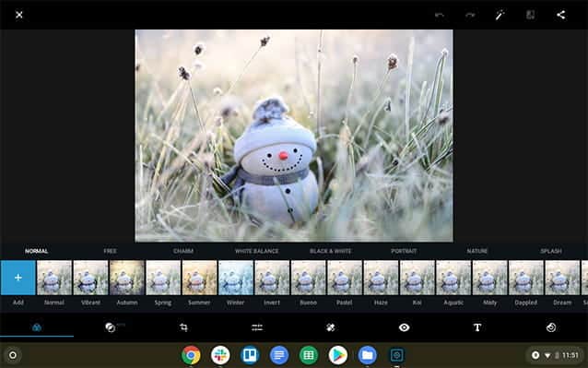Image resolution: width=588 pixels, height=368 pixels.
Task: Select the Normal filter thumbnail
Action: [x=54, y=278]
